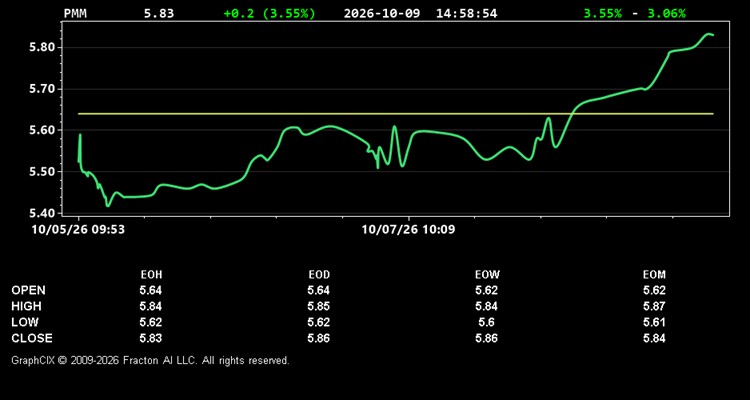Click the EOD column header
Screen dimensions: 750x400
(x=319, y=275)
